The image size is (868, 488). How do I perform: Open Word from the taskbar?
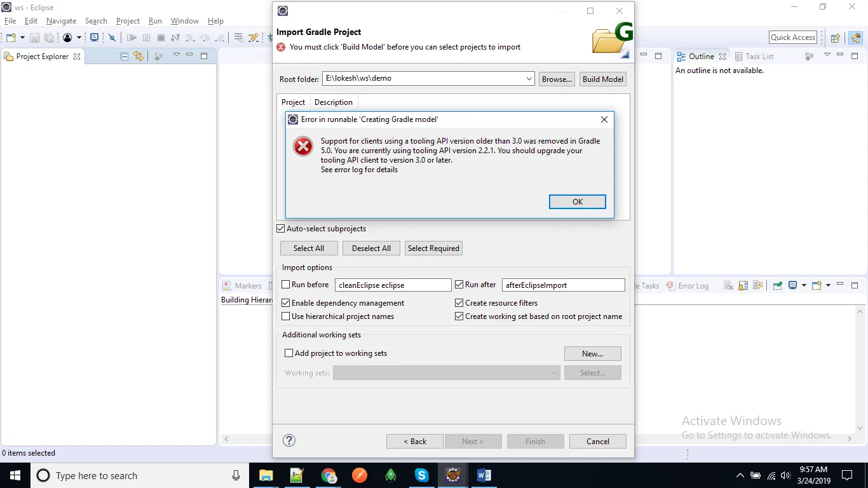pos(484,475)
